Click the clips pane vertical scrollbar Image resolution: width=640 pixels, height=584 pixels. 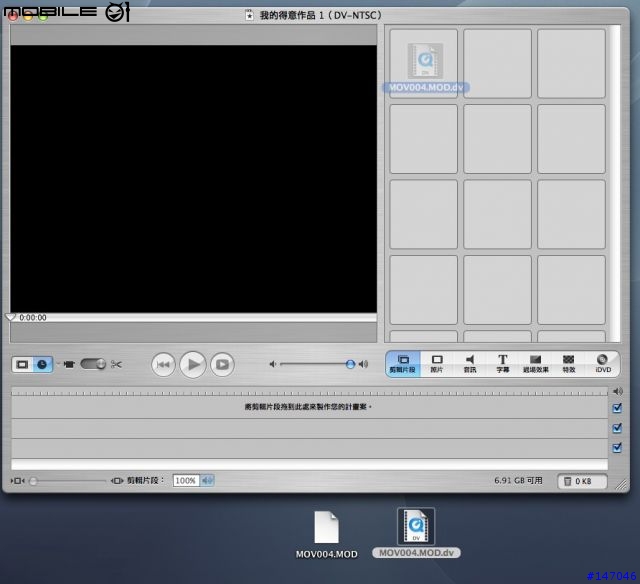(615, 183)
